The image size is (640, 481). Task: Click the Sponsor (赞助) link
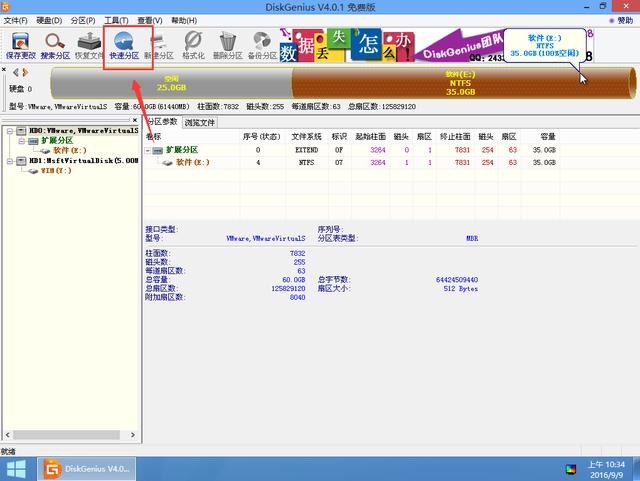point(624,20)
